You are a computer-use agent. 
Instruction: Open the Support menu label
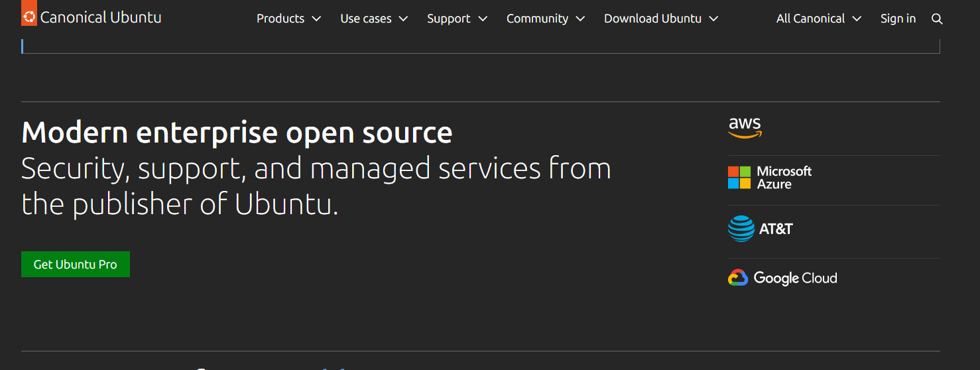449,19
